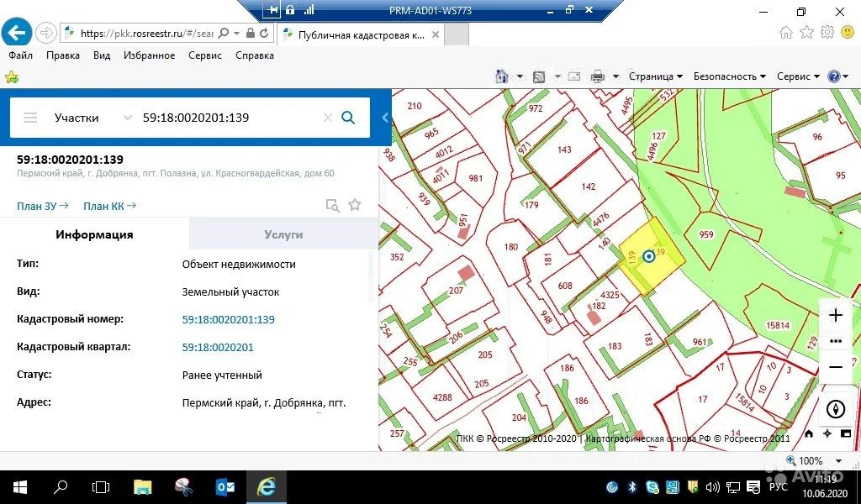Screen dimensions: 861x504
Task: Click the RSS feeds toolbar icon
Action: (x=539, y=76)
